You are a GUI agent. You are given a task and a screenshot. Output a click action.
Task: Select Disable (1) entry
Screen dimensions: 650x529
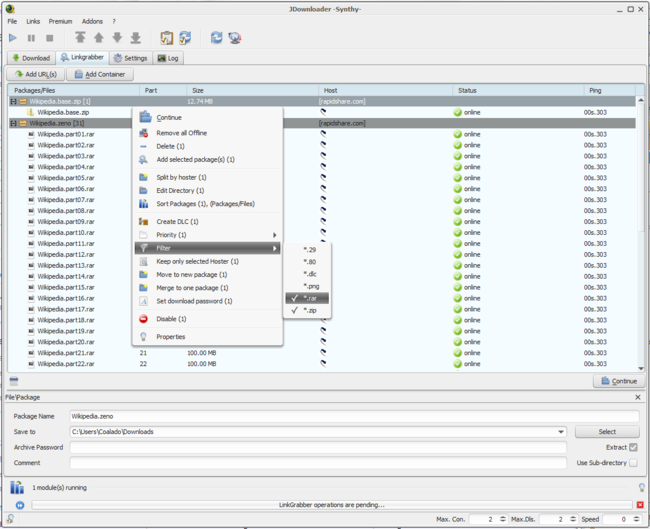[207, 319]
